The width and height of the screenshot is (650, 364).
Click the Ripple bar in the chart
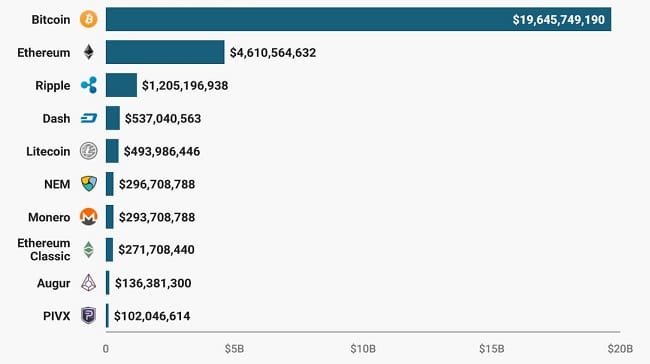coord(121,85)
